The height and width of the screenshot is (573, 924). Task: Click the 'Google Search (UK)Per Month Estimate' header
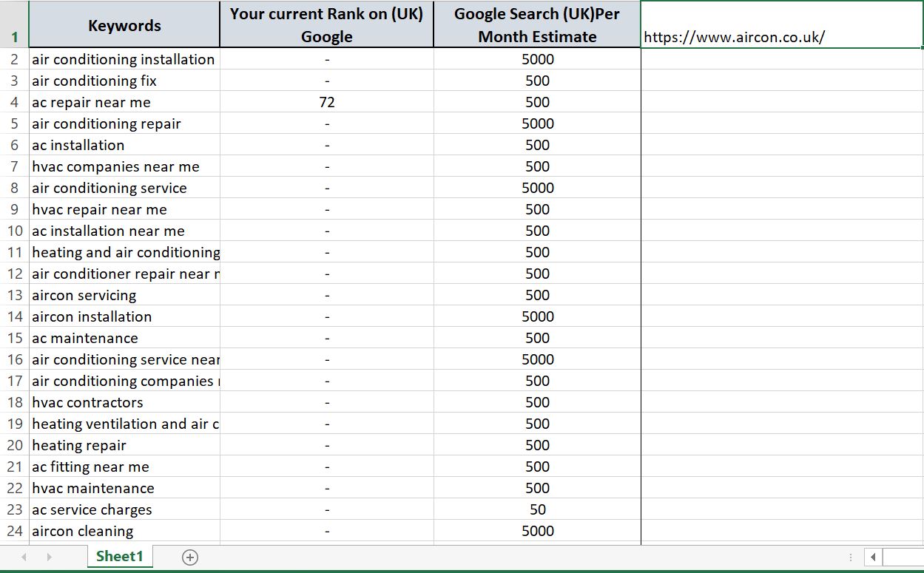(x=537, y=24)
